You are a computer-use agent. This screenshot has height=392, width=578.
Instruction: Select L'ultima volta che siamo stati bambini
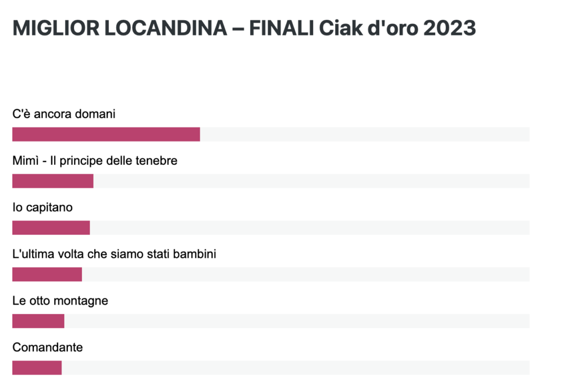pos(114,254)
